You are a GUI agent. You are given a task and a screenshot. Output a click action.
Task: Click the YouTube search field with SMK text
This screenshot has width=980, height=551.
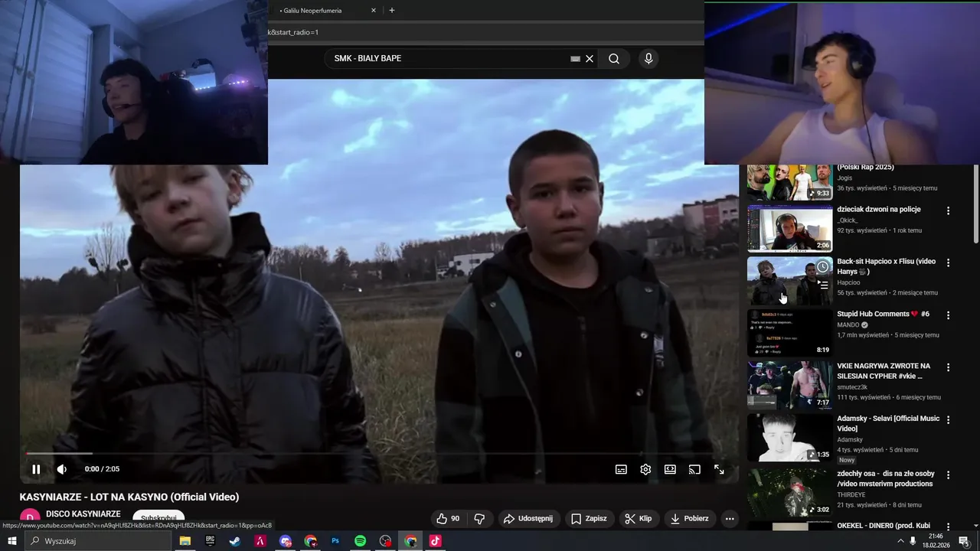click(x=448, y=58)
